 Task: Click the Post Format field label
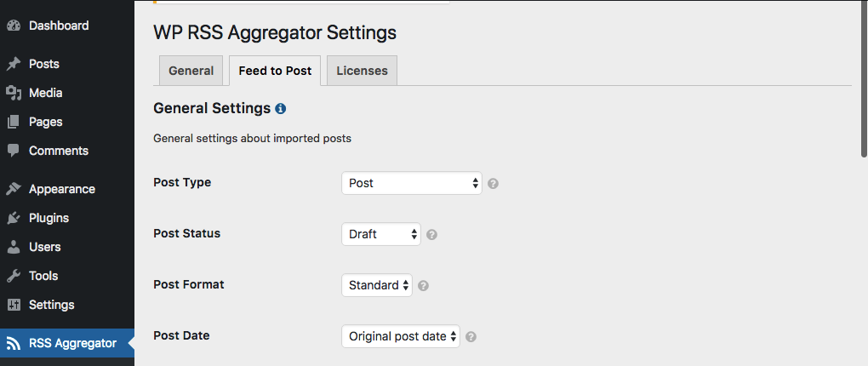pos(189,284)
